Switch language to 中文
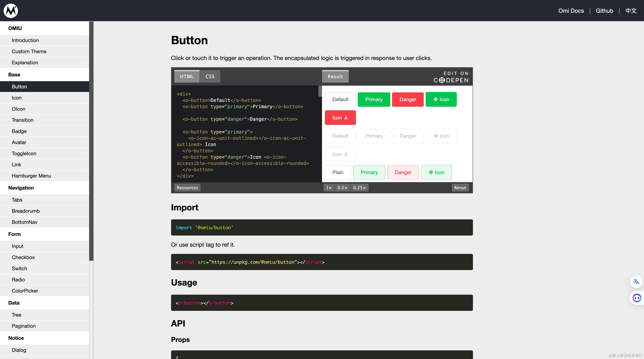The image size is (644, 359). pyautogui.click(x=631, y=11)
